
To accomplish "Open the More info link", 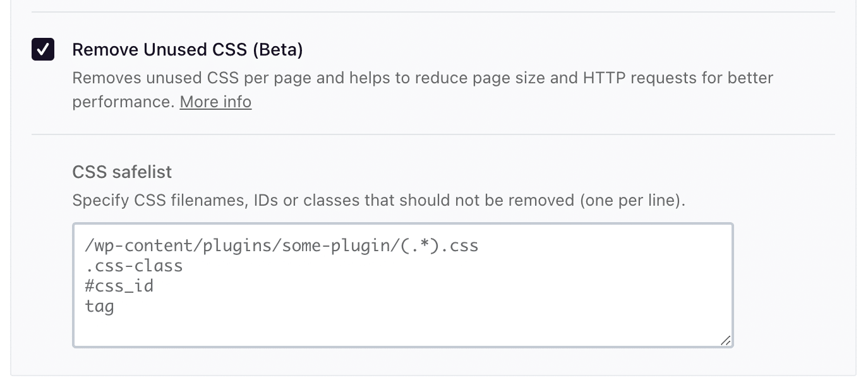I will (215, 102).
